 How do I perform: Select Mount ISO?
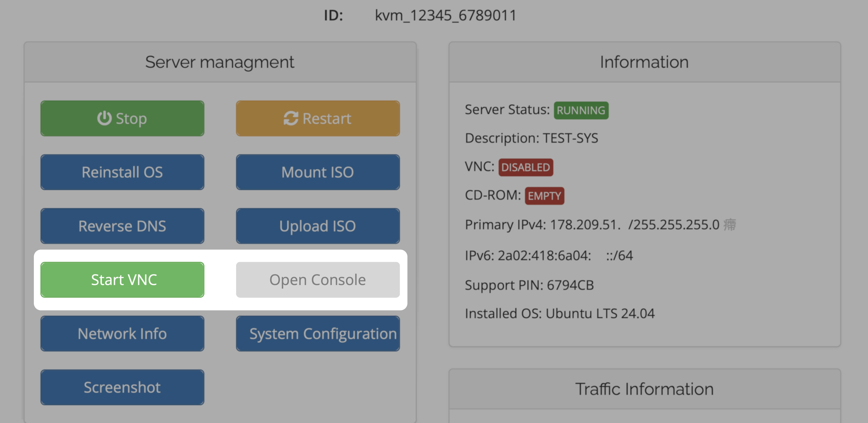click(x=318, y=172)
